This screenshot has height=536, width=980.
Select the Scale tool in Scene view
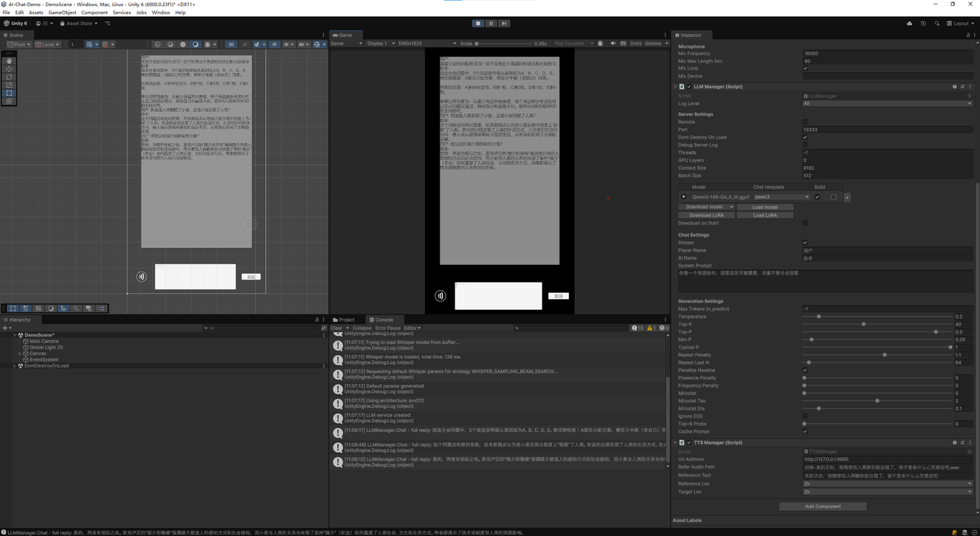[9, 85]
